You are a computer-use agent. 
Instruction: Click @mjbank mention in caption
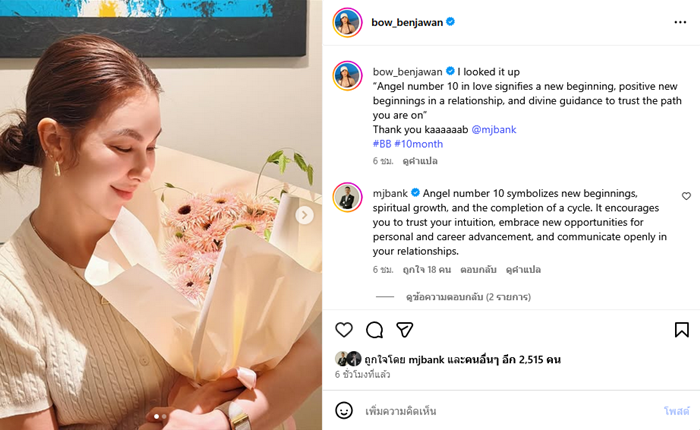[493, 129]
